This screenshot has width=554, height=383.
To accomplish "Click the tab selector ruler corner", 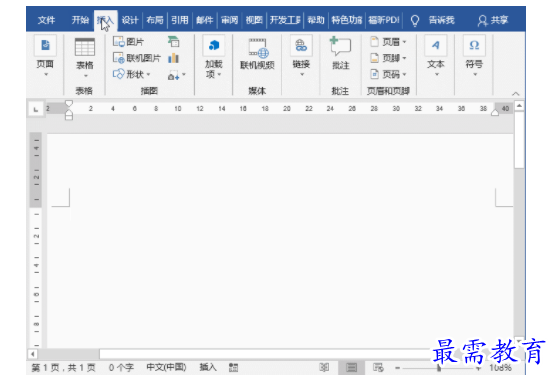I will click(36, 109).
